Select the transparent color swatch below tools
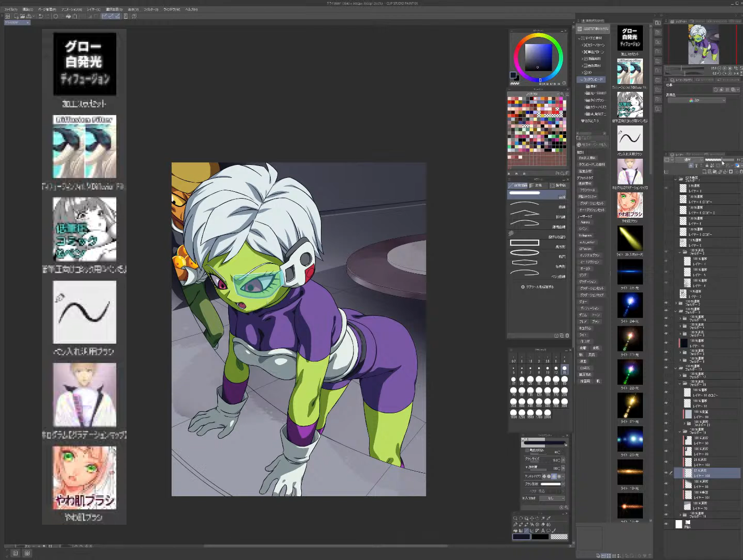The image size is (743, 560). point(559,537)
